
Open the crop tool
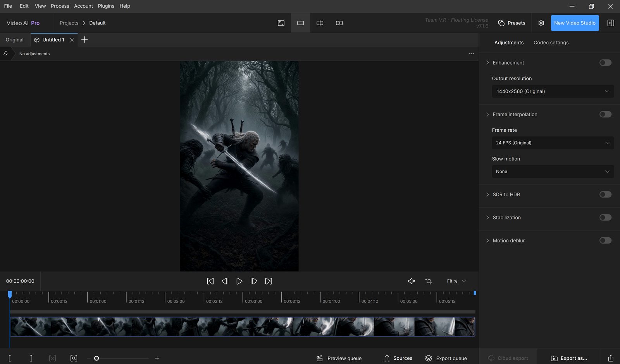(429, 281)
